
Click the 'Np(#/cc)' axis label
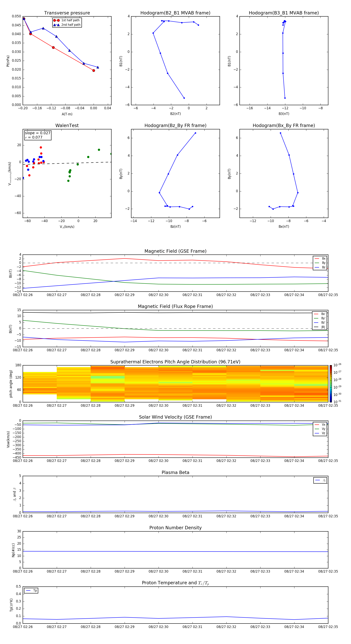pyautogui.click(x=13, y=550)
